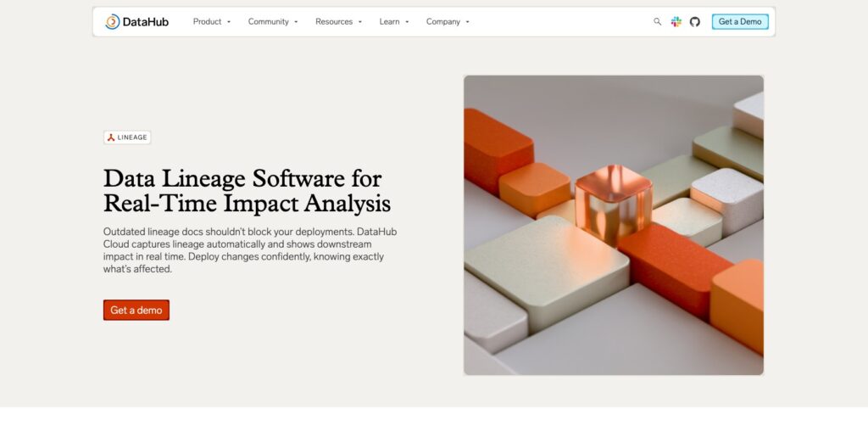Click the Data Lineage Software headline

pyautogui.click(x=247, y=191)
